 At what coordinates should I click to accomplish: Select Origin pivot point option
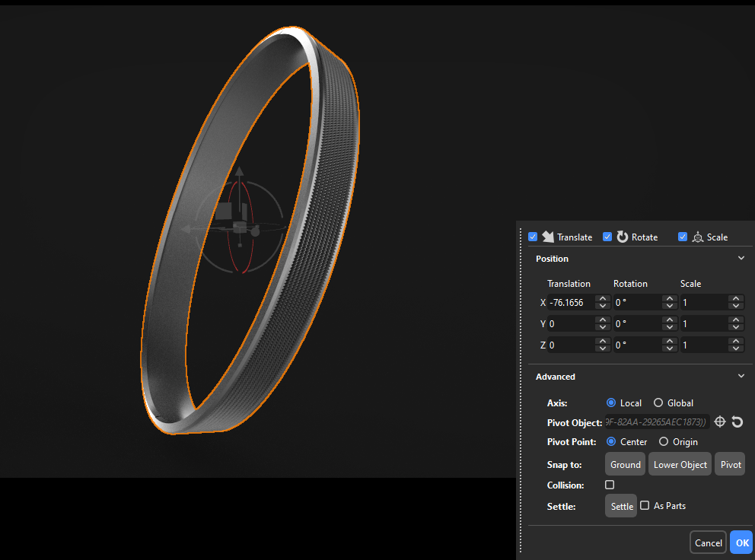click(664, 441)
